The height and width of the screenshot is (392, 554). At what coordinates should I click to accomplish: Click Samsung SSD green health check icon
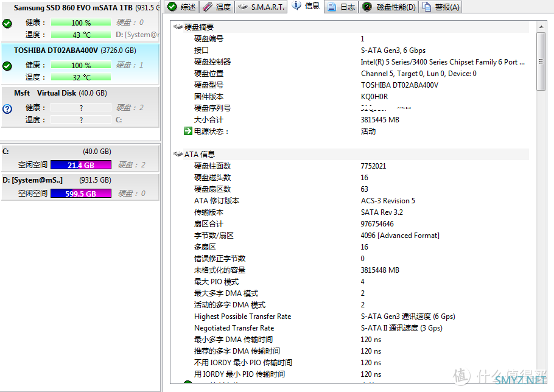(7, 24)
